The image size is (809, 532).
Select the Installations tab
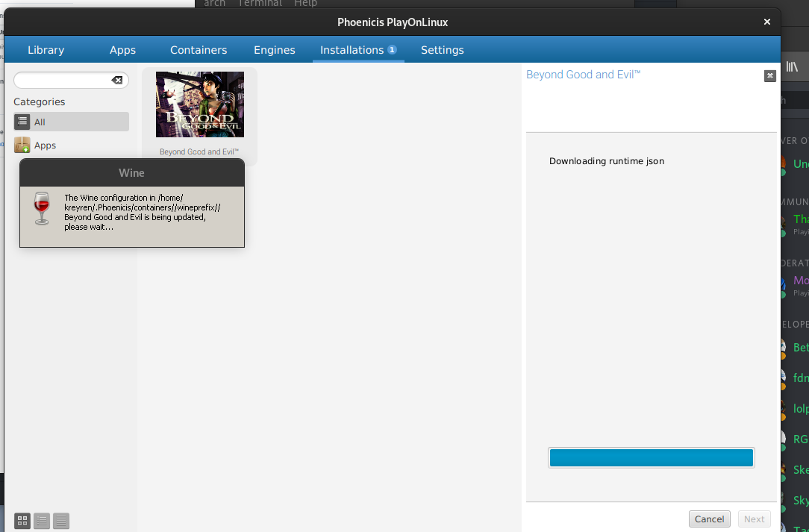(358, 50)
